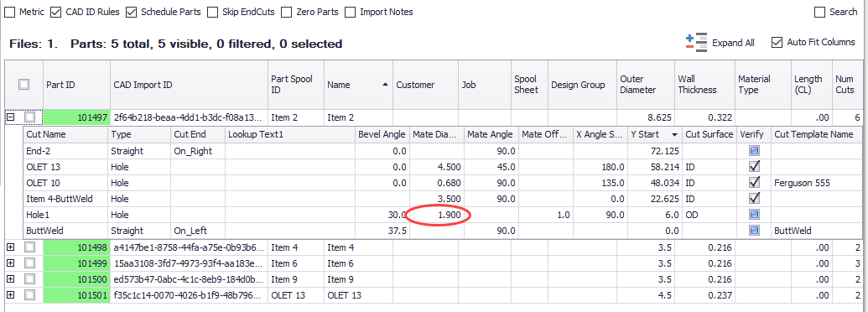Toggle Auto Fit Columns checkbox

(x=777, y=43)
